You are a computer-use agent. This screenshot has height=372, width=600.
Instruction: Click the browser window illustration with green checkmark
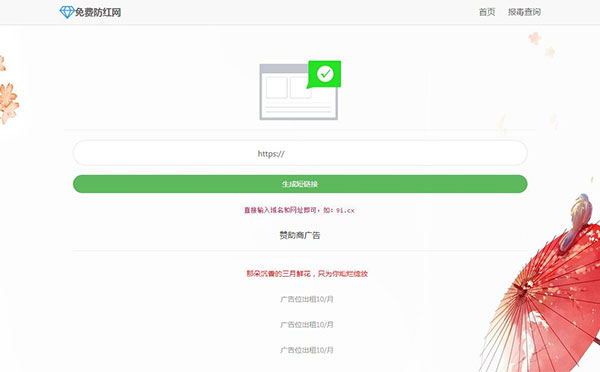click(300, 90)
